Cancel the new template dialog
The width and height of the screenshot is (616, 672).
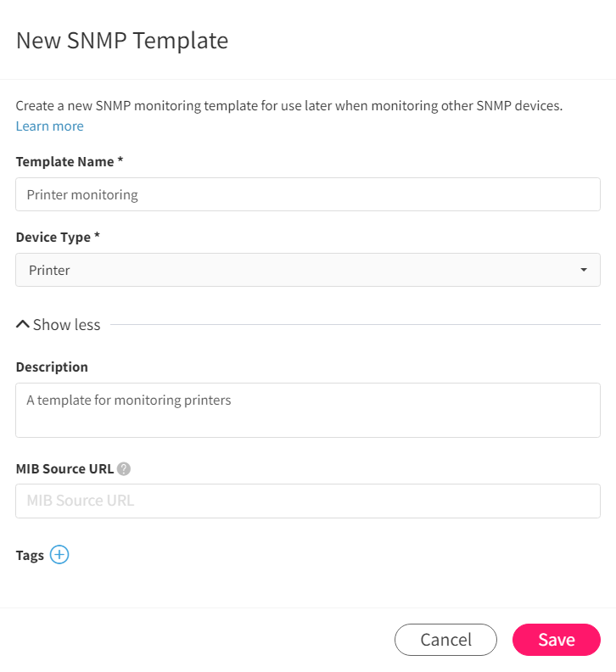point(445,640)
